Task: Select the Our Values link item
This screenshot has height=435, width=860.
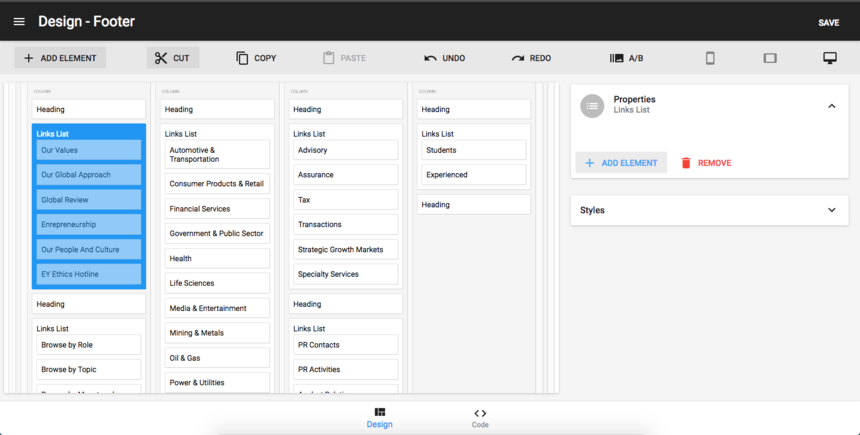Action: coord(89,150)
